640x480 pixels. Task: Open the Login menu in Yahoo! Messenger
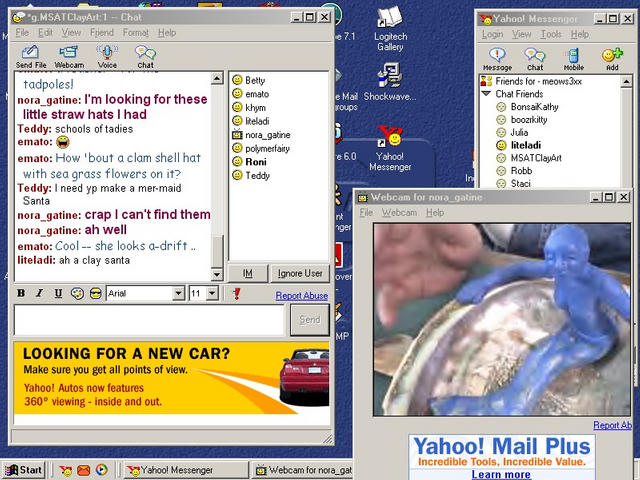[492, 34]
